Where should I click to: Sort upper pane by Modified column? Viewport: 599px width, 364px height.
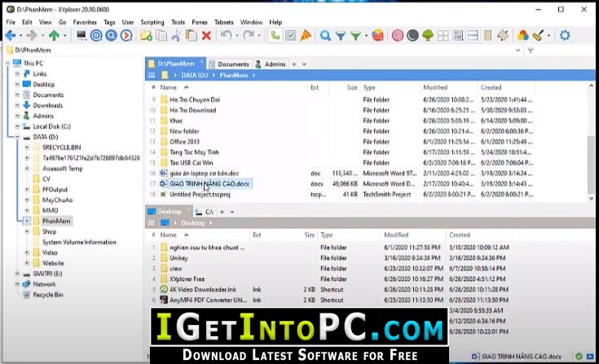point(435,87)
